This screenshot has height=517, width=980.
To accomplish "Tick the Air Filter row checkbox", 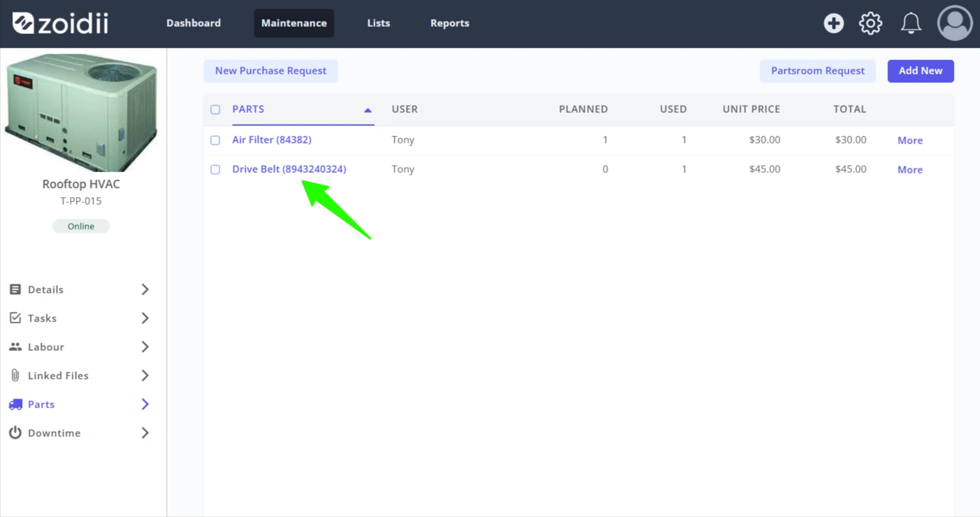I will (x=215, y=140).
